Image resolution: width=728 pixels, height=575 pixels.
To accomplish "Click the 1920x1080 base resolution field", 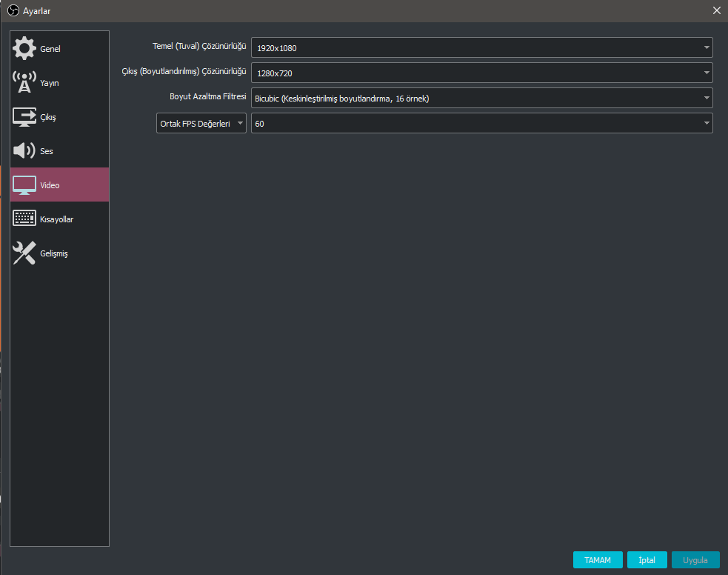I will 481,47.
